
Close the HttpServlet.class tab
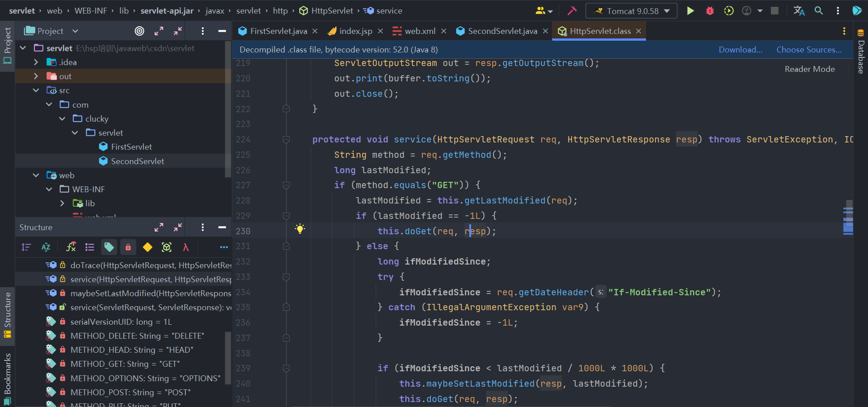638,31
